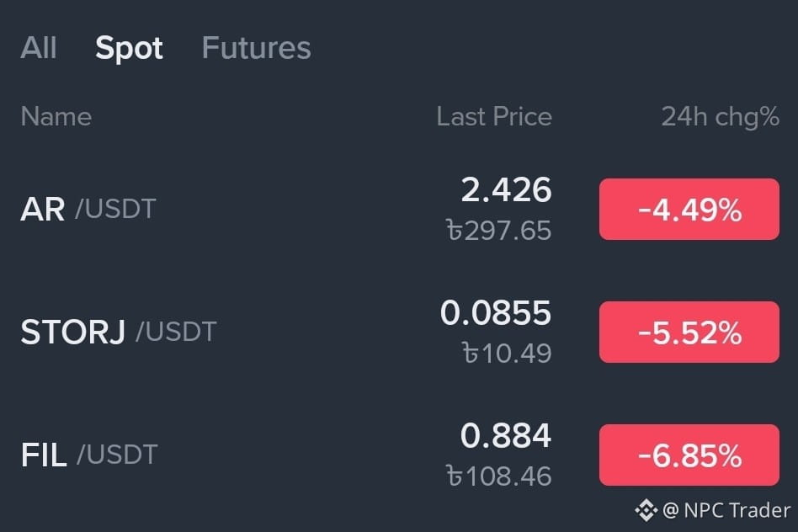Click AR last price 2.426

[x=506, y=190]
